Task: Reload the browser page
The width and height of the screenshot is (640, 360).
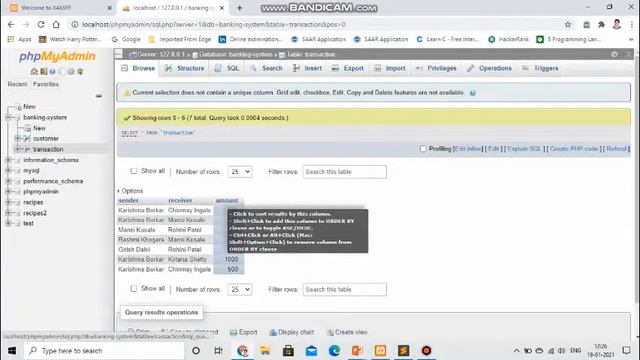Action: (x=41, y=24)
